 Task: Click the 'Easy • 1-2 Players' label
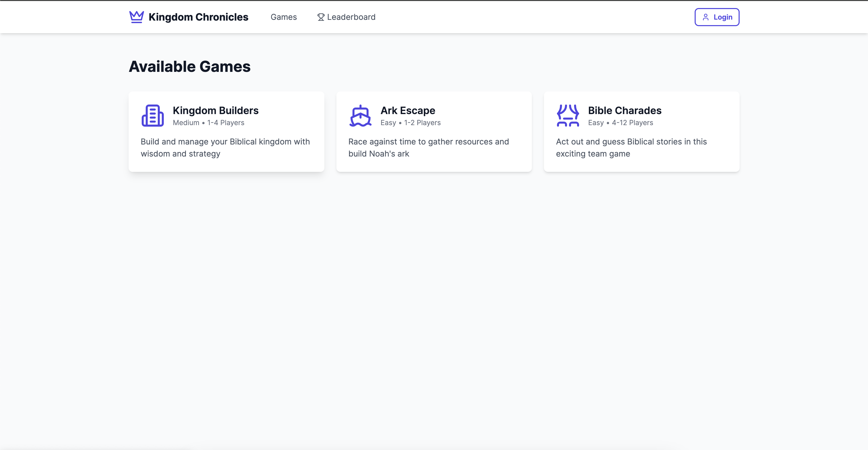tap(411, 123)
